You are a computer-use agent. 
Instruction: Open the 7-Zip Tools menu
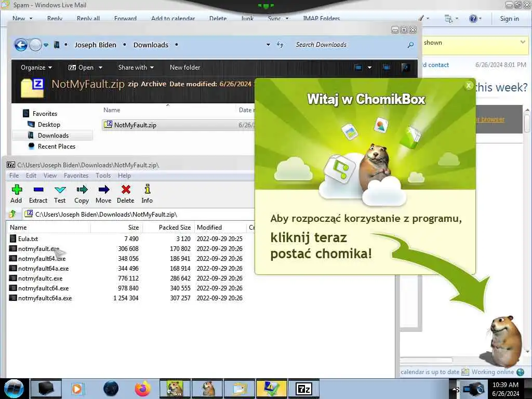103,176
